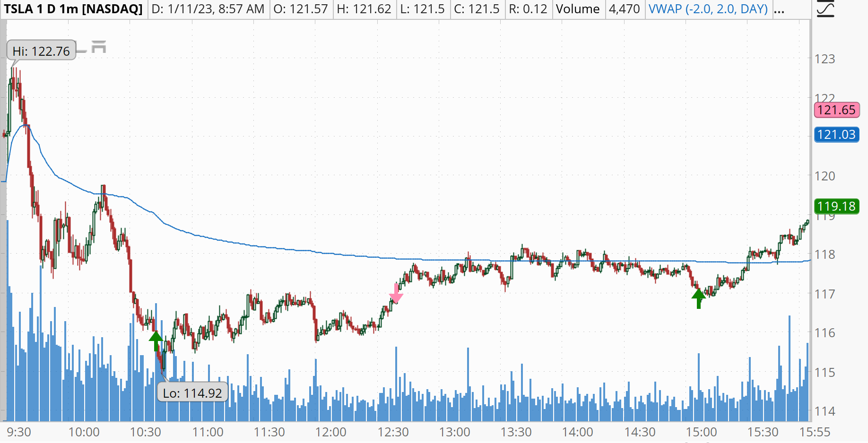This screenshot has width=868, height=443.
Task: Click the green up arrow near 10:30 low
Action: 156,341
